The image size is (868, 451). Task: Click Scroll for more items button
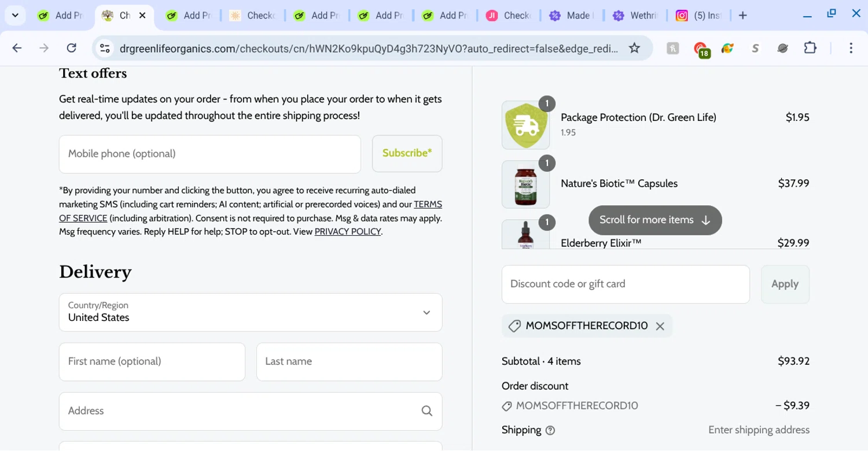pyautogui.click(x=655, y=220)
